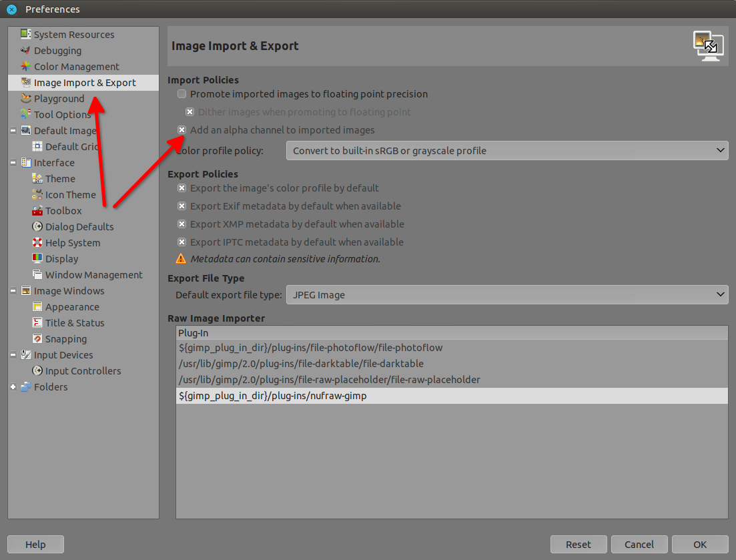Select System Resources text in the tree

pos(74,35)
